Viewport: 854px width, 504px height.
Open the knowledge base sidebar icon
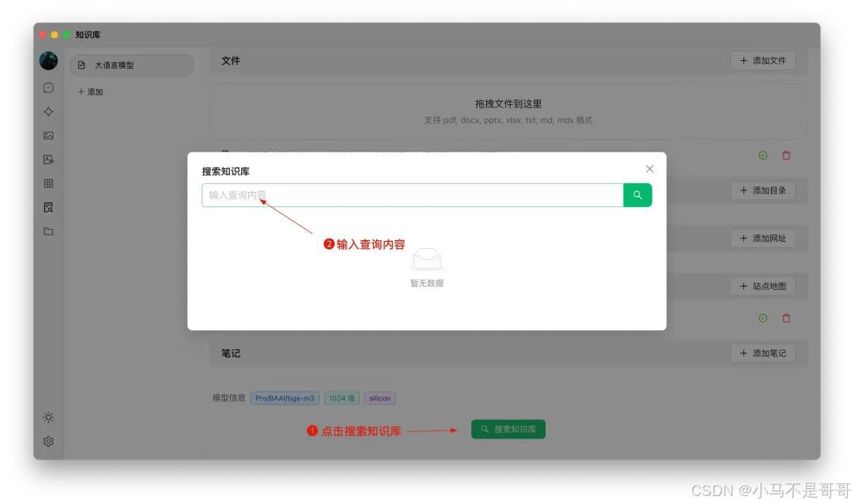tap(48, 208)
